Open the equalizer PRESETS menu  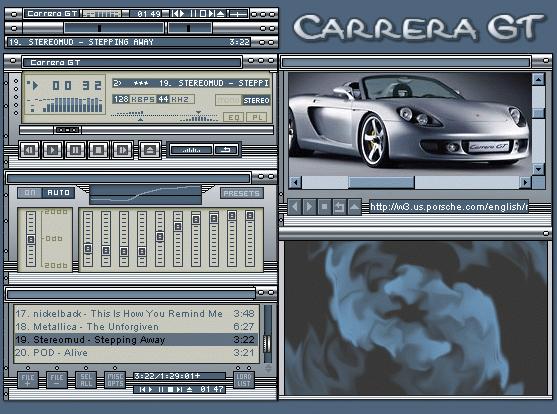[x=242, y=193]
